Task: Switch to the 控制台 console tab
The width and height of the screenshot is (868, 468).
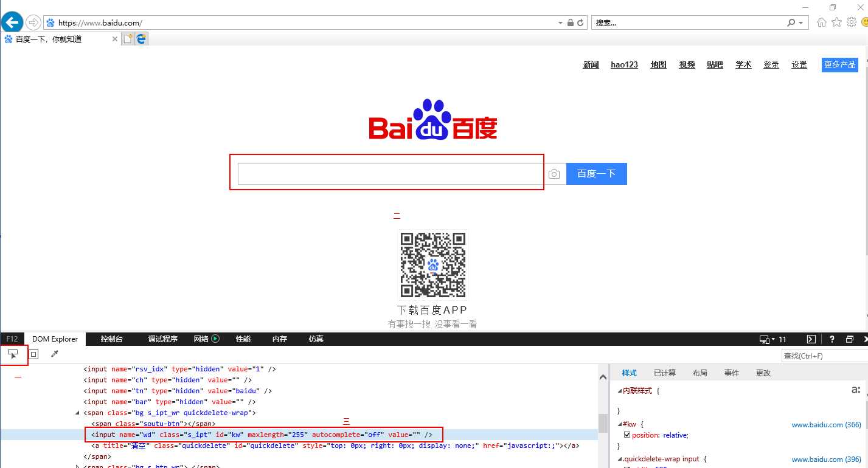Action: [x=111, y=339]
